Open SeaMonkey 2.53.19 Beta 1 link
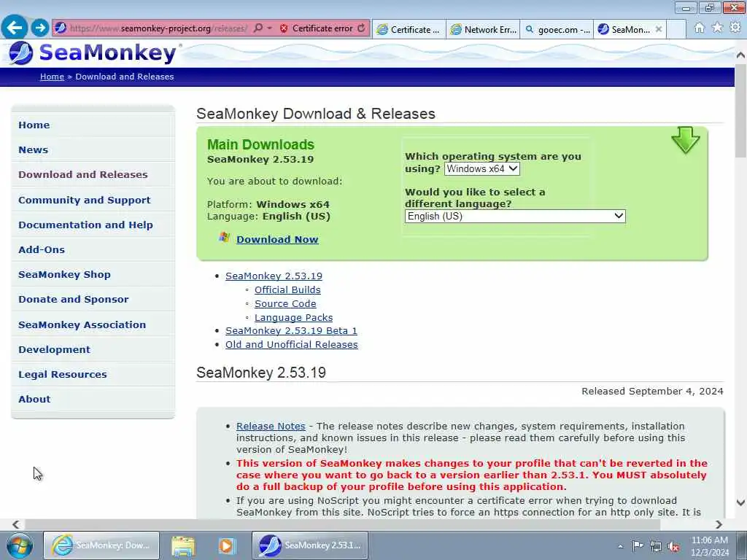Screen dimensions: 747x560 tap(291, 330)
